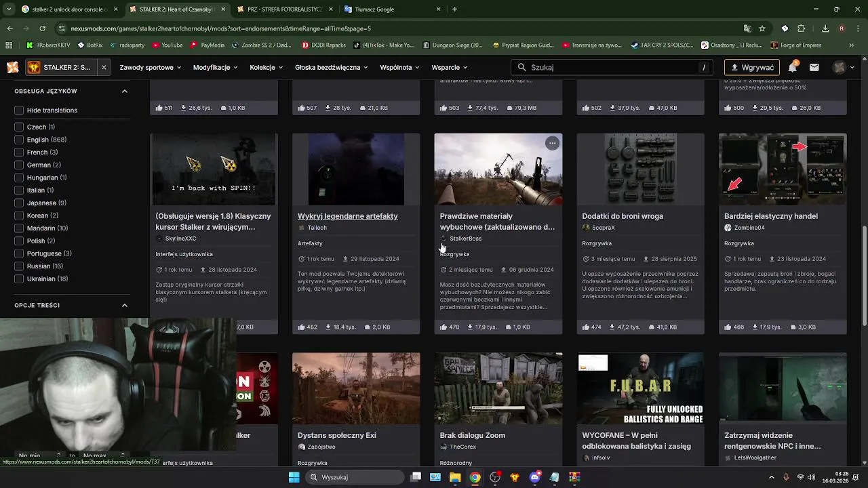Expand the Zawody sportowe menu
868x488 pixels.
(x=150, y=67)
